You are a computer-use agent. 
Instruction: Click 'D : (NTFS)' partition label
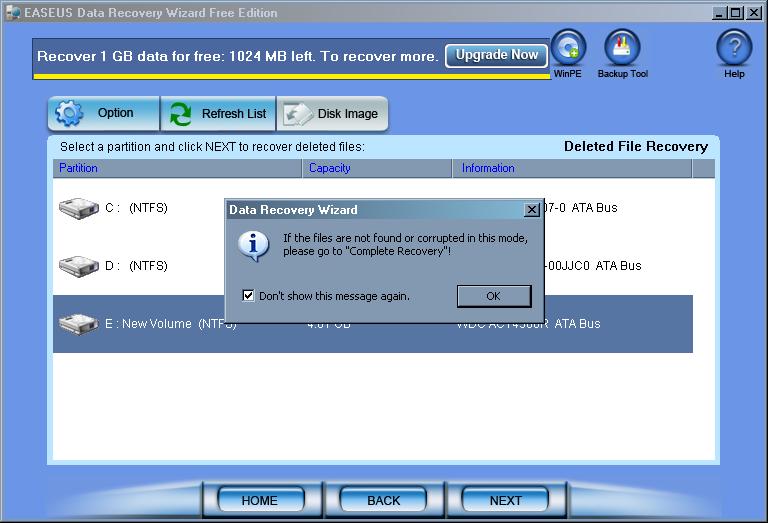tap(136, 266)
